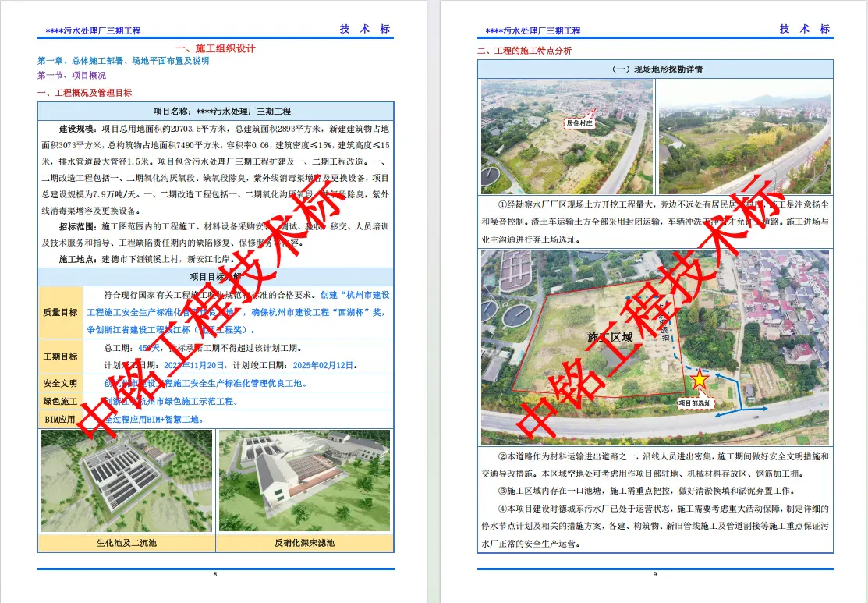868x603 pixels.
Task: Click the caption 反硝化深床滤池
Action: pos(304,543)
